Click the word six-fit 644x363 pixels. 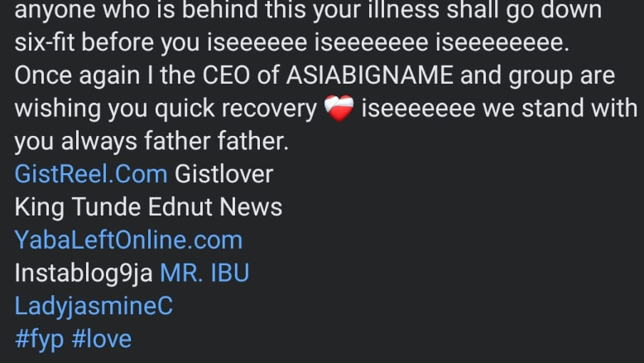point(45,42)
